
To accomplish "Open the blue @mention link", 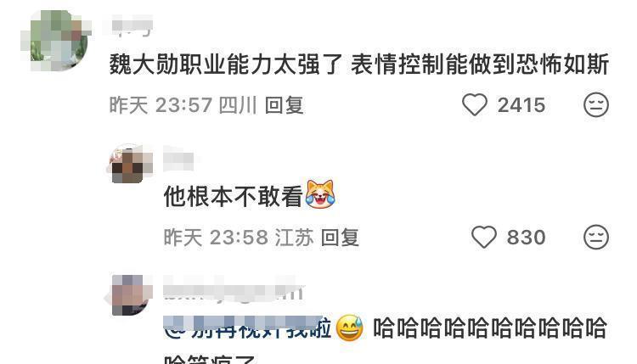I will (x=247, y=328).
